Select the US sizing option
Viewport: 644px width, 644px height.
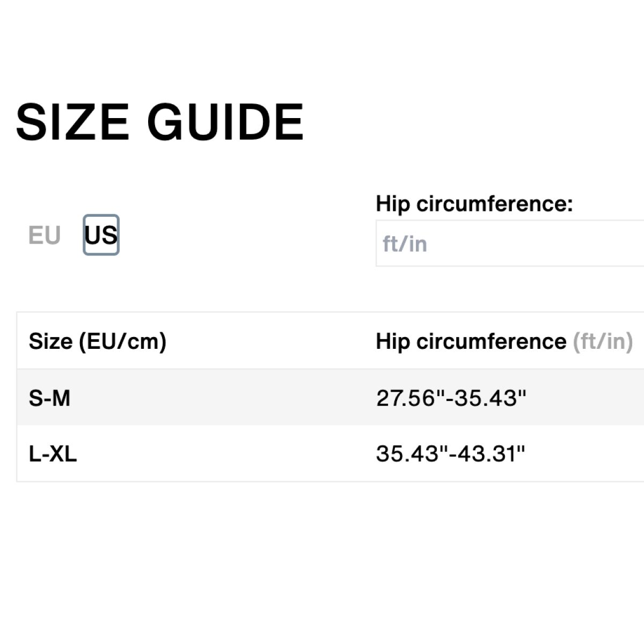(x=101, y=235)
